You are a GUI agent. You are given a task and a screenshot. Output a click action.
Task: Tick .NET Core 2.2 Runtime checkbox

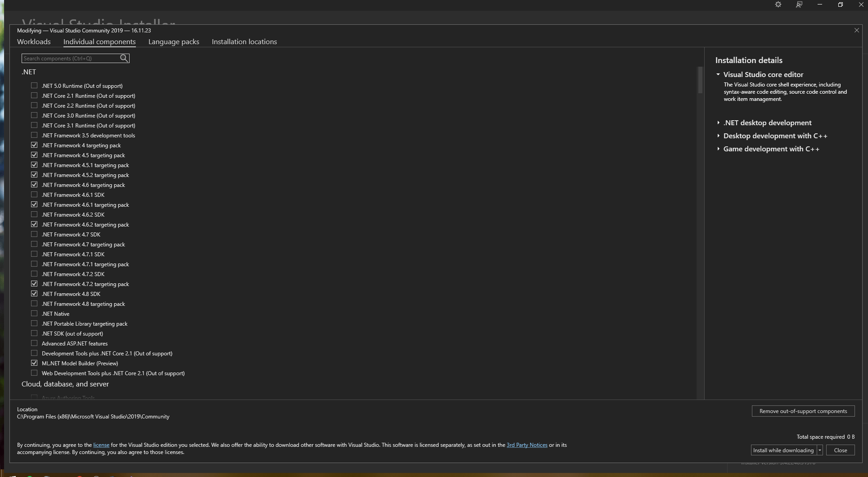click(x=34, y=105)
